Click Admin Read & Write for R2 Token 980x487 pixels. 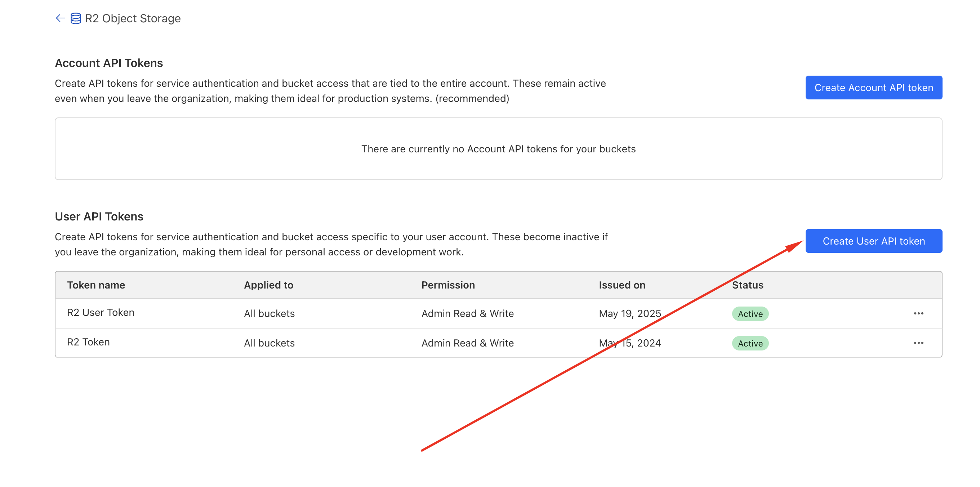click(468, 343)
